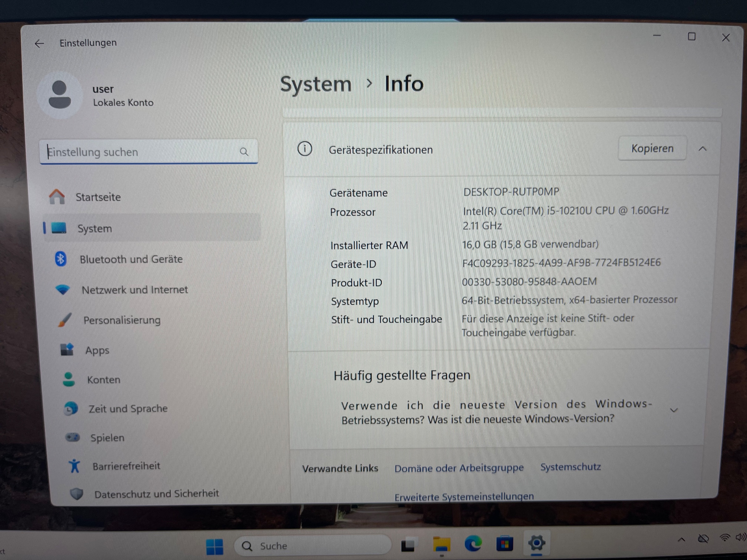The image size is (747, 560).
Task: Click the Datenschutz shield icon
Action: click(77, 494)
